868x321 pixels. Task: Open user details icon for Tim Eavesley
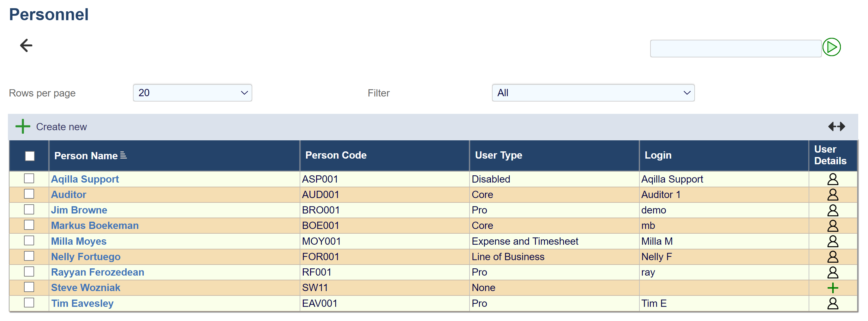[832, 303]
